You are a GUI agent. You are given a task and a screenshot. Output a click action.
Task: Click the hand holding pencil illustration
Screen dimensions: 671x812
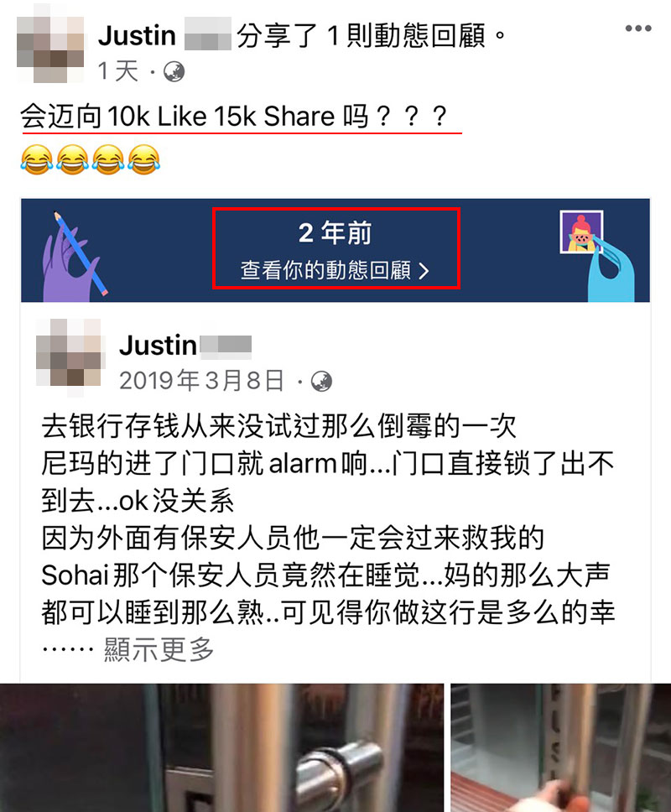pos(75,256)
